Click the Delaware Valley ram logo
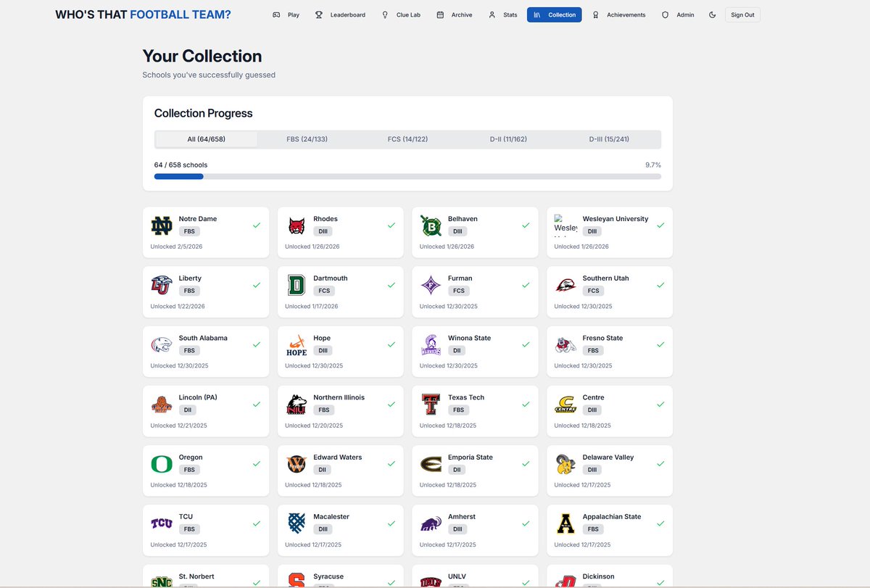 coord(565,465)
